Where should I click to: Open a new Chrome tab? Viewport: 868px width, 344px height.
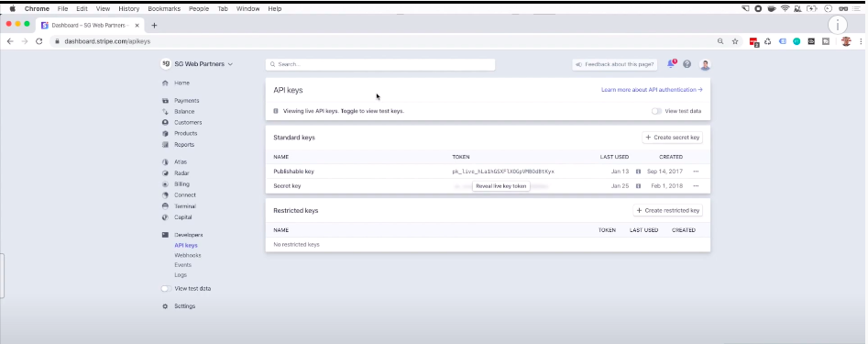154,26
